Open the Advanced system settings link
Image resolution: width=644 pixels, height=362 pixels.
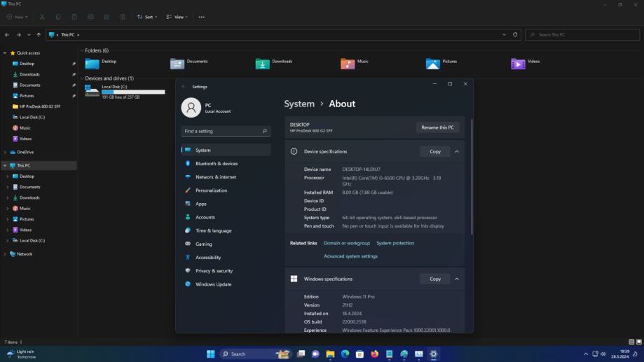point(350,256)
